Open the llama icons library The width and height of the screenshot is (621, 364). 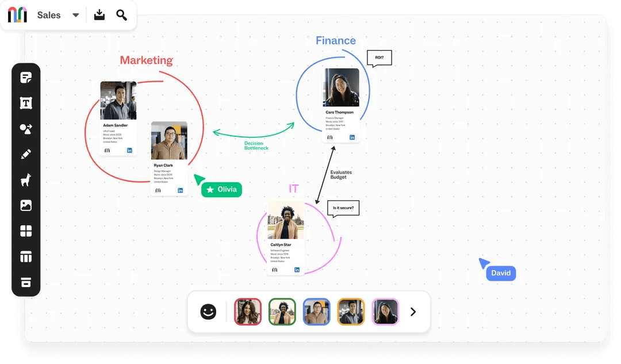(x=26, y=180)
